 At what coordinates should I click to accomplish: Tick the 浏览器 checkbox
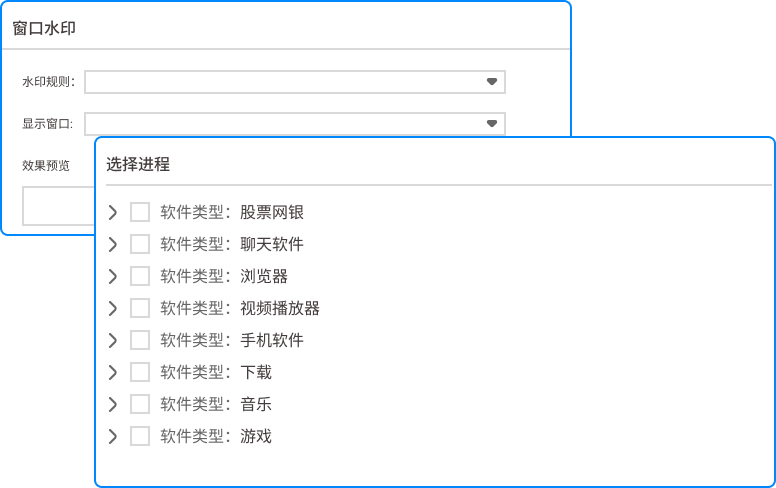coord(140,276)
